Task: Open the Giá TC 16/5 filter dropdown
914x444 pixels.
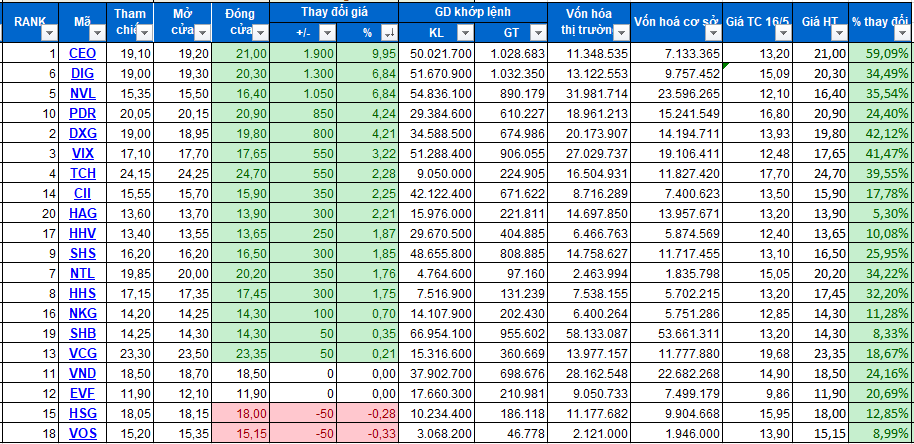Action: click(782, 33)
